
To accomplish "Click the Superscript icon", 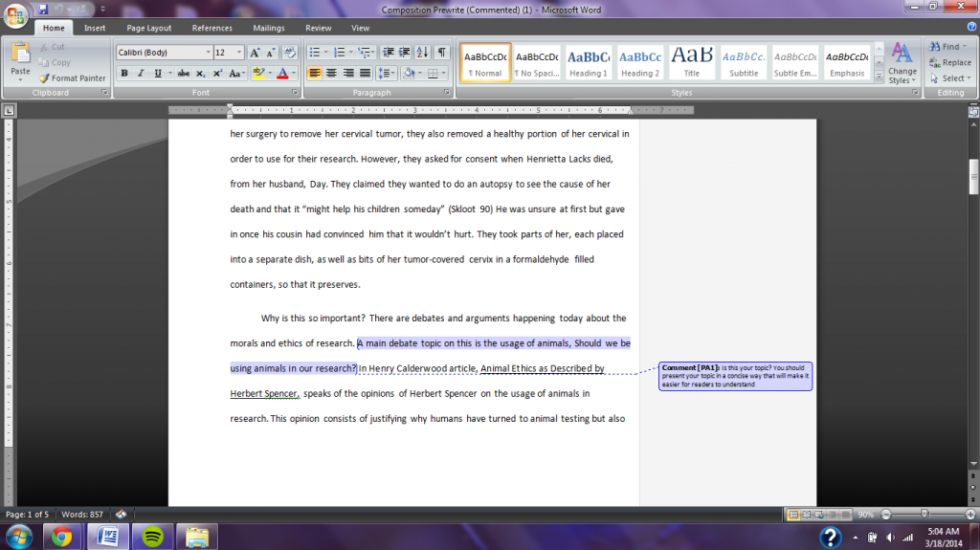I will pyautogui.click(x=218, y=74).
